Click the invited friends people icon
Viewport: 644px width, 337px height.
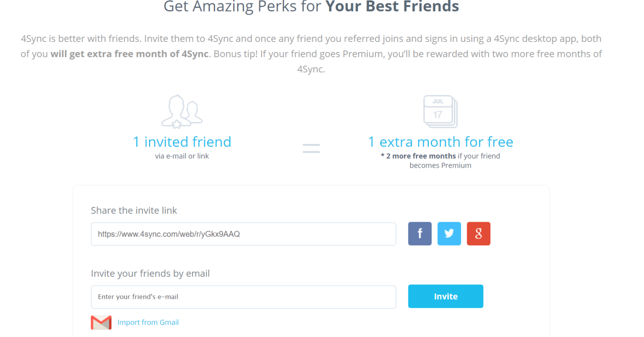click(182, 111)
